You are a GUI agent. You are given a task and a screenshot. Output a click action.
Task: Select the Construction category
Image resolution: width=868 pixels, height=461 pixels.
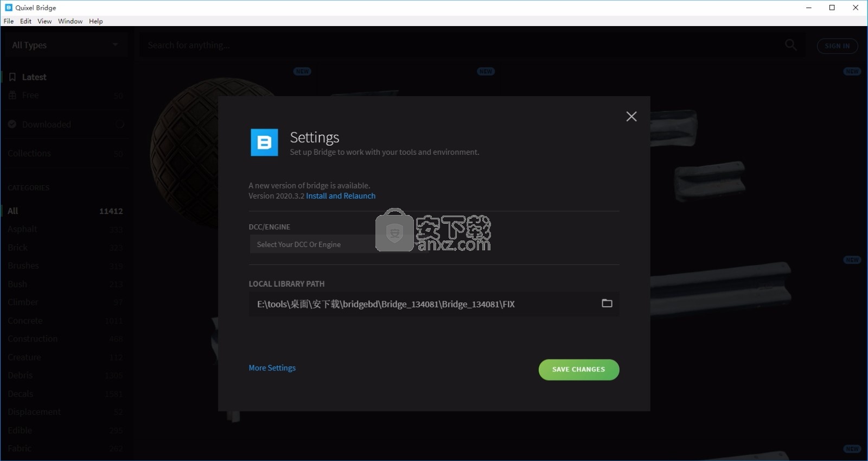[x=66, y=339]
